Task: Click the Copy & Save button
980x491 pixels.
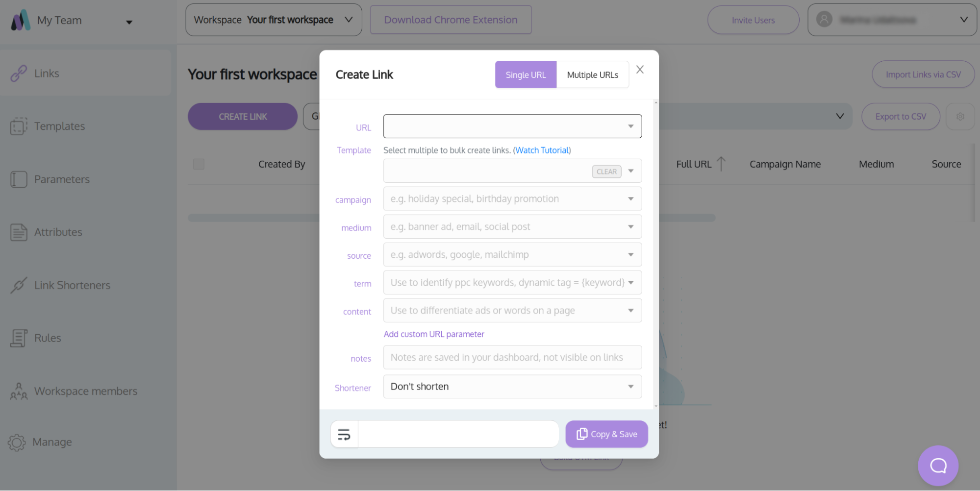Action: coord(606,434)
